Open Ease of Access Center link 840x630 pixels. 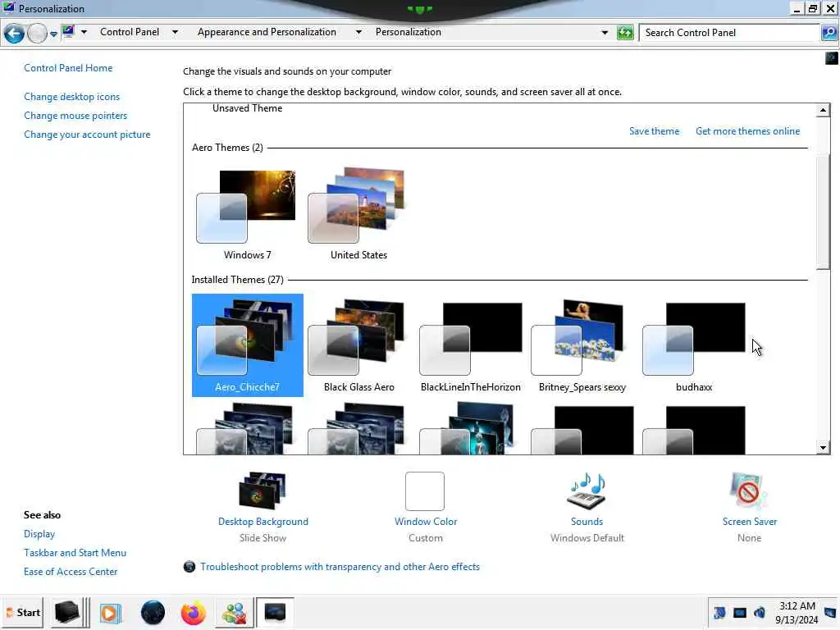(x=71, y=572)
